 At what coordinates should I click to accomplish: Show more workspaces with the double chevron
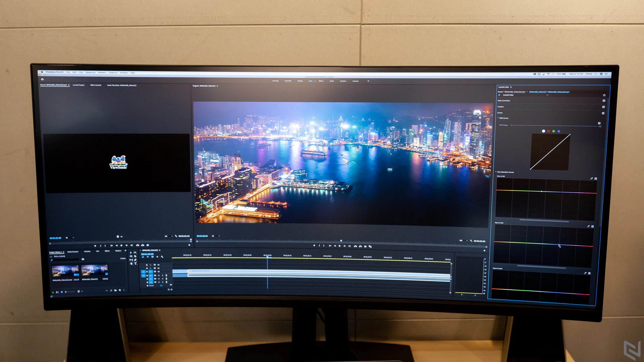click(x=368, y=81)
